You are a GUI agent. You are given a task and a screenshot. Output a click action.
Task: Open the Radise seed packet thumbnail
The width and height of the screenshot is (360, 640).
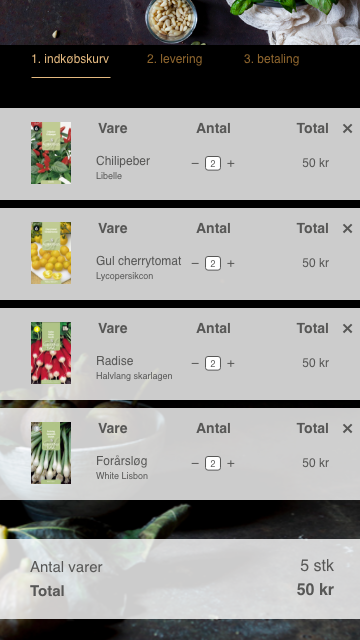pos(51,353)
